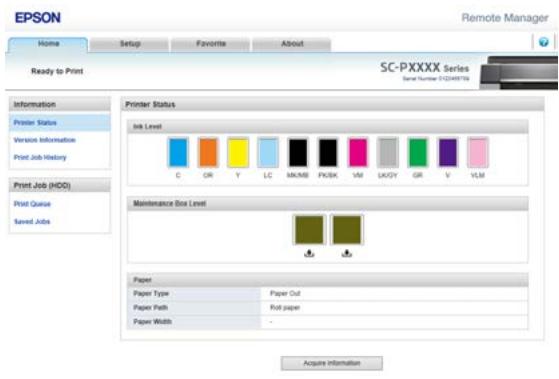
Task: Click the Paper section header
Action: [x=328, y=280]
